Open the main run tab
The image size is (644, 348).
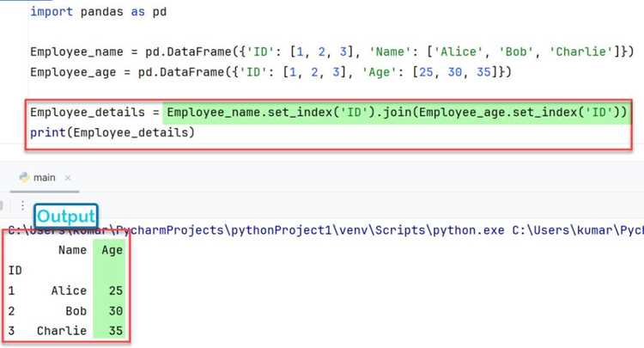(45, 178)
